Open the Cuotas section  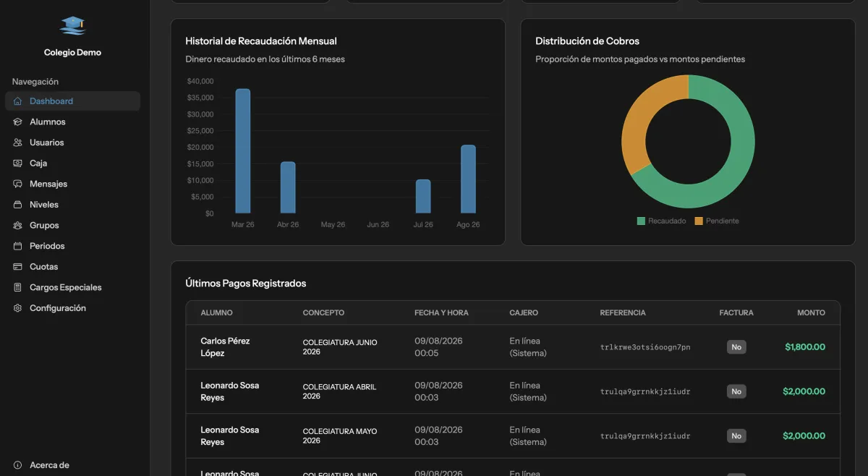click(72, 267)
